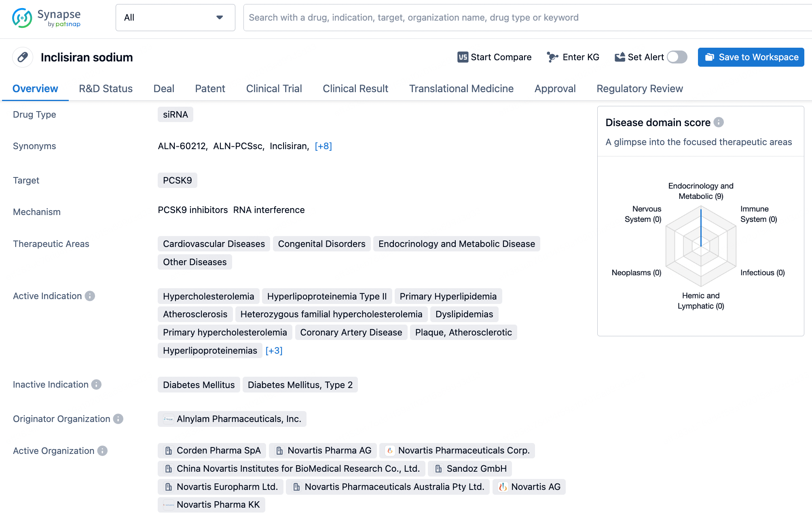Image resolution: width=812 pixels, height=519 pixels.
Task: Click the PCSK9 target tag
Action: pos(178,181)
